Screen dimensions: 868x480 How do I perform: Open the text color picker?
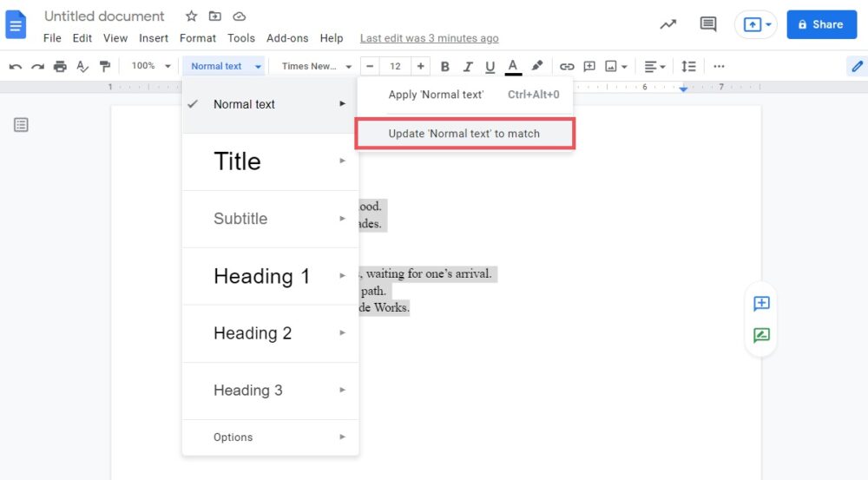tap(513, 66)
